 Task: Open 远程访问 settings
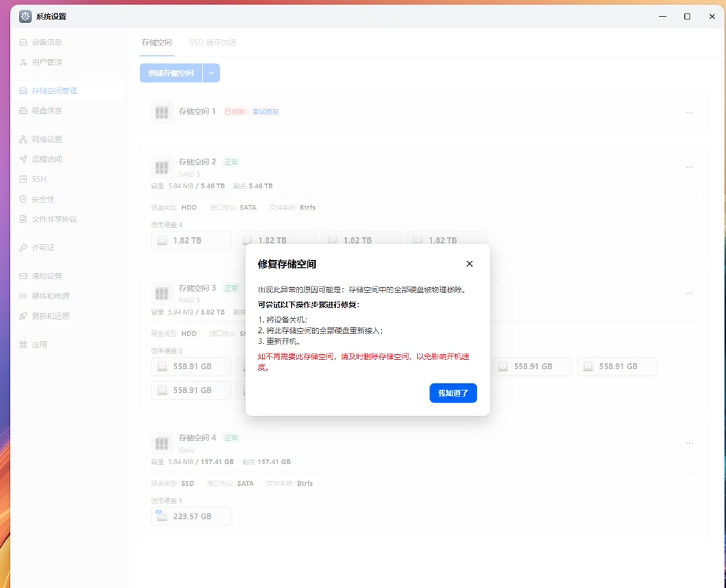(x=46, y=159)
